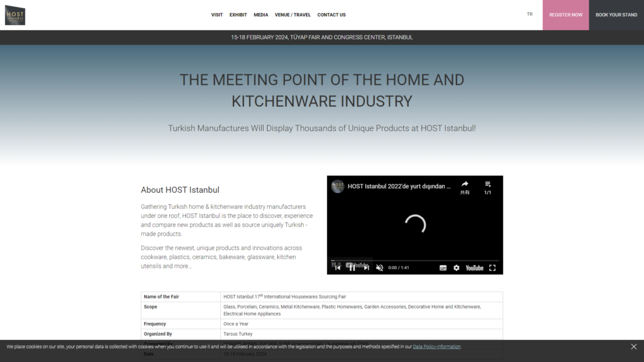Close the cookie notice banner
The width and height of the screenshot is (644, 362).
coord(634,346)
